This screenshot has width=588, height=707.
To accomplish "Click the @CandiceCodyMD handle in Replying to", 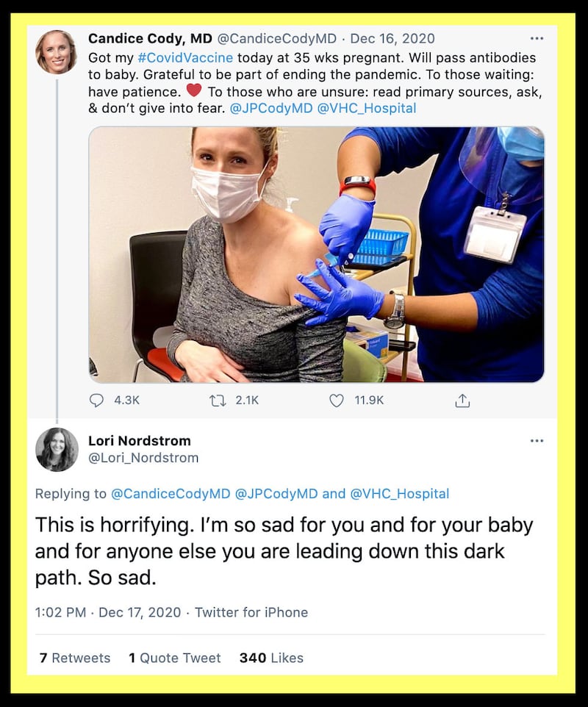I will [x=171, y=494].
